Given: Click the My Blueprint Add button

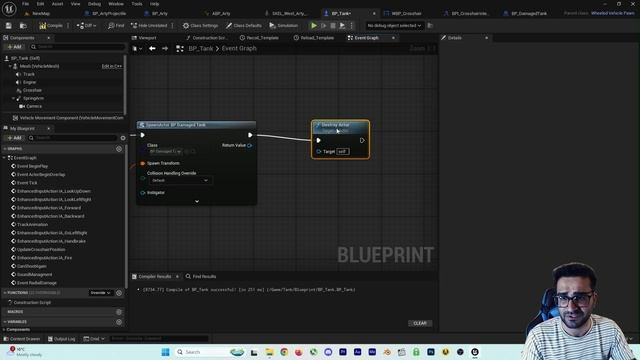Looking at the screenshot, I should click(x=14, y=138).
